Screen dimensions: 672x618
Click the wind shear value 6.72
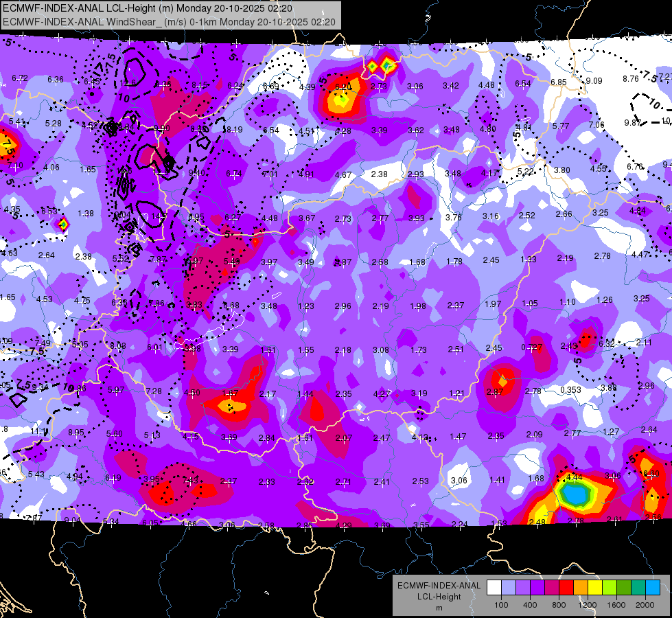click(20, 78)
